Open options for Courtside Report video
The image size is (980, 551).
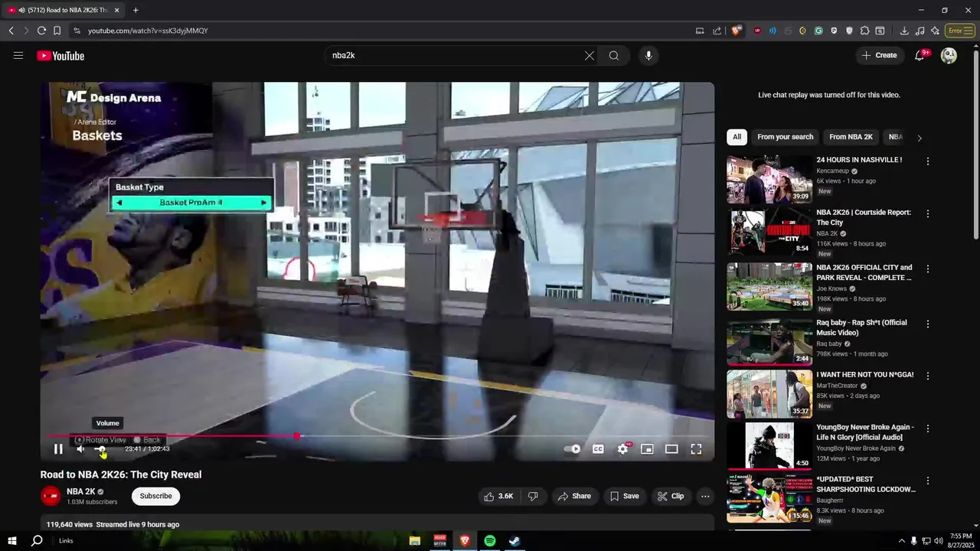928,214
